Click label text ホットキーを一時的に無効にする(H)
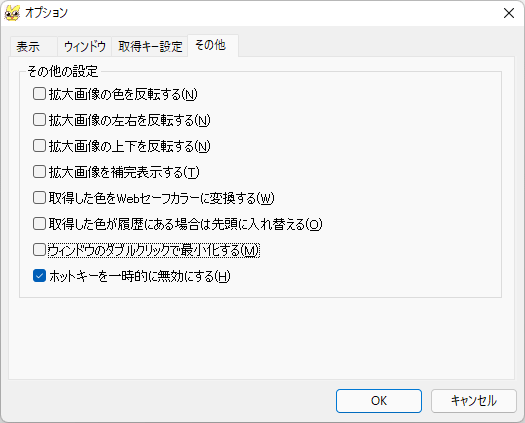This screenshot has height=423, width=525. tap(140, 276)
